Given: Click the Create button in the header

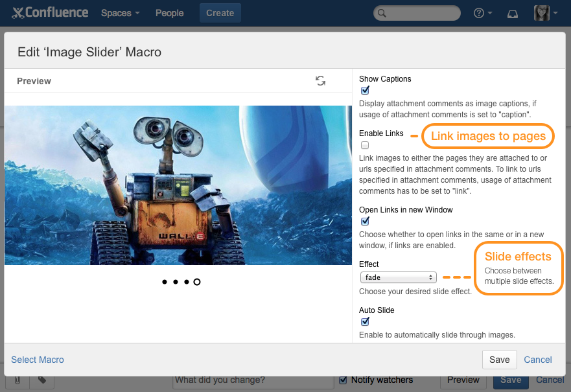Looking at the screenshot, I should pos(220,13).
